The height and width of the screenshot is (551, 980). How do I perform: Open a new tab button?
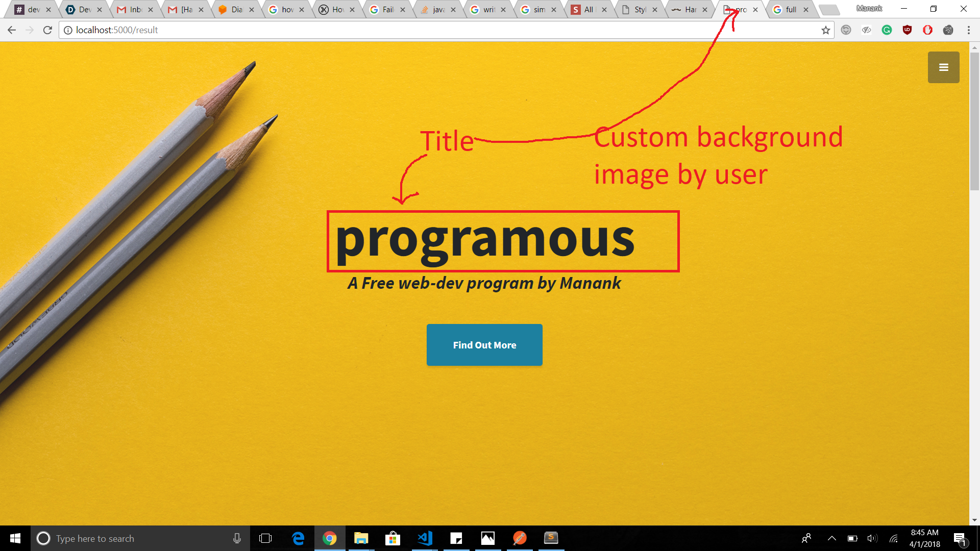(x=828, y=10)
